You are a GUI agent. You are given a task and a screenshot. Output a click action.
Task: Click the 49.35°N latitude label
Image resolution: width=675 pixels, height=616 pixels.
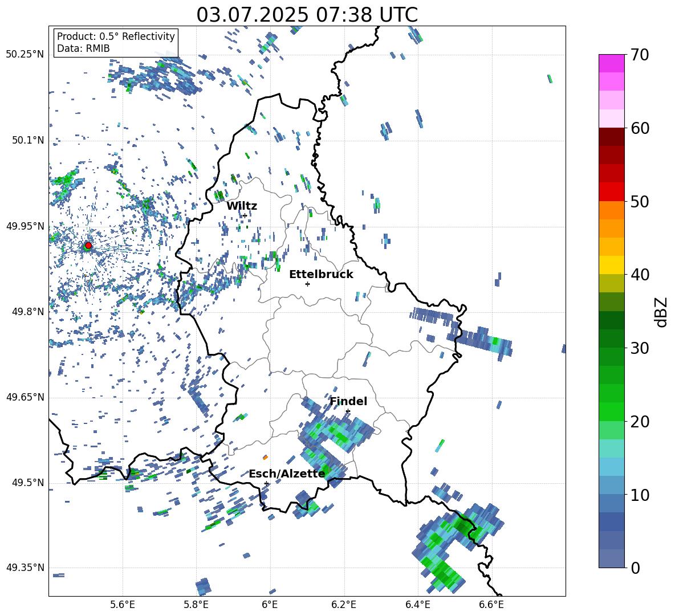(25, 568)
